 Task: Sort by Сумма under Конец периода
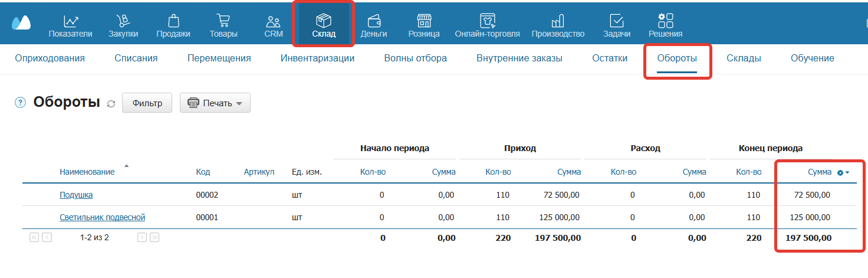click(x=820, y=172)
